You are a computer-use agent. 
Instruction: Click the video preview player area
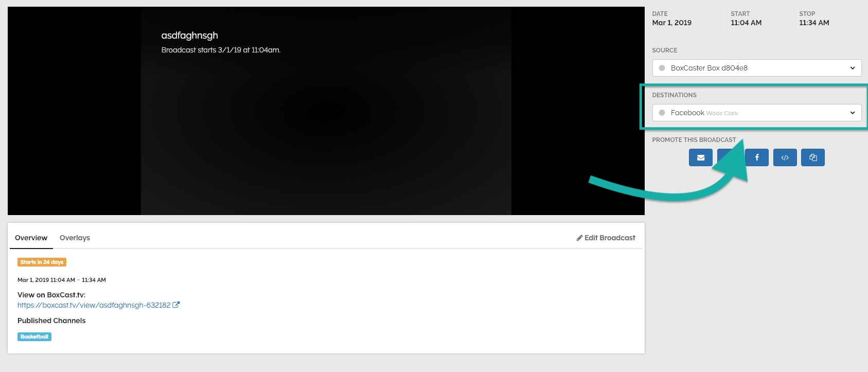(326, 129)
